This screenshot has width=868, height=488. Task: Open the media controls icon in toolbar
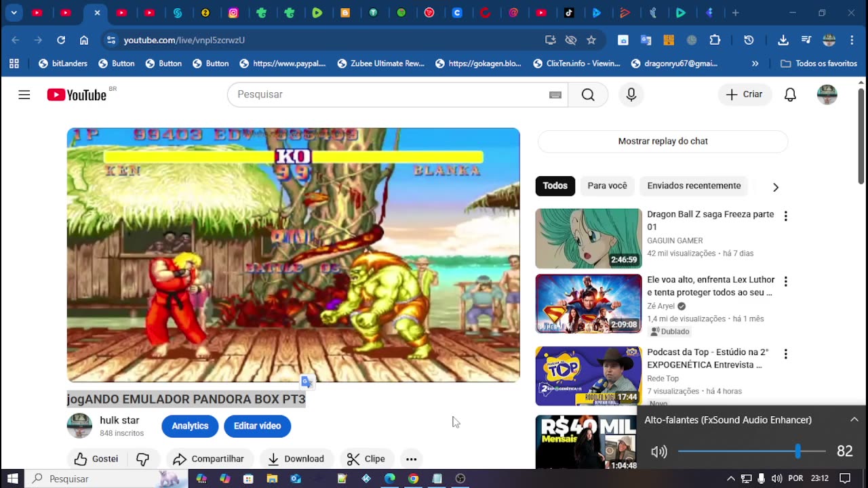806,40
